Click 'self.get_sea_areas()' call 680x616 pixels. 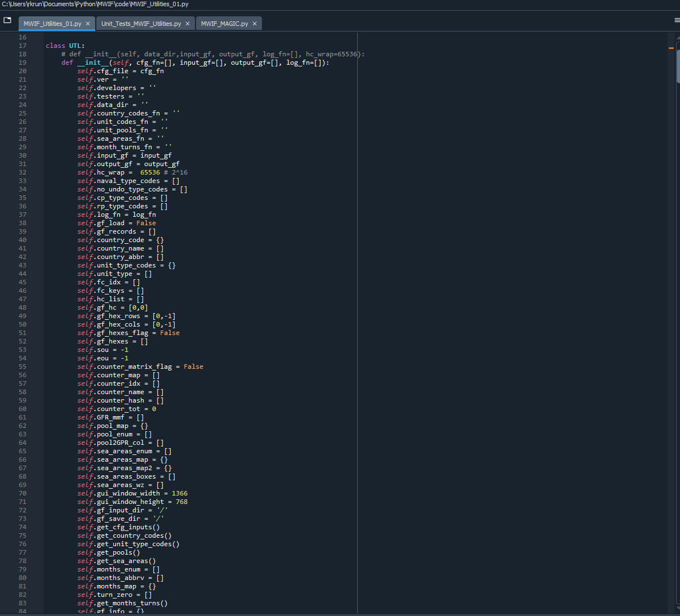click(117, 561)
